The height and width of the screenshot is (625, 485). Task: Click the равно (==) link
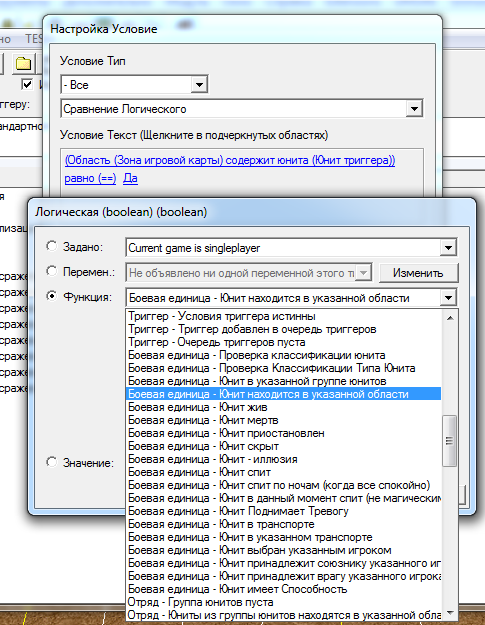click(x=90, y=178)
